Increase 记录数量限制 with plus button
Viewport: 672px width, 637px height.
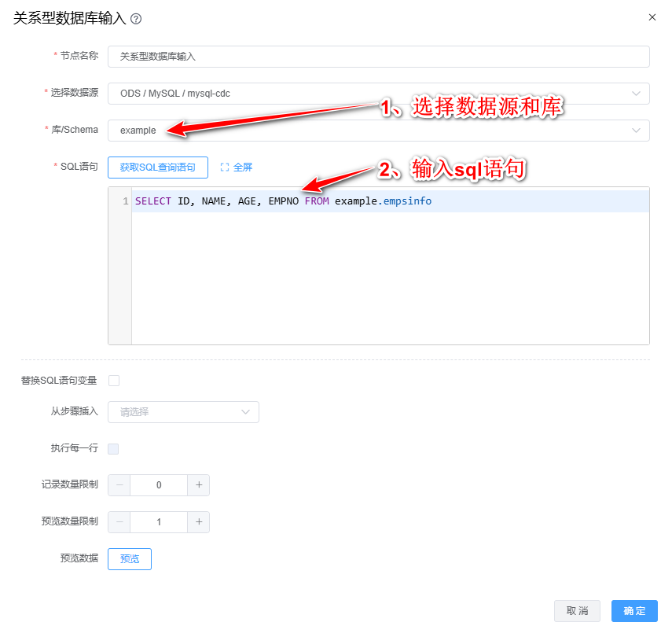click(x=199, y=485)
